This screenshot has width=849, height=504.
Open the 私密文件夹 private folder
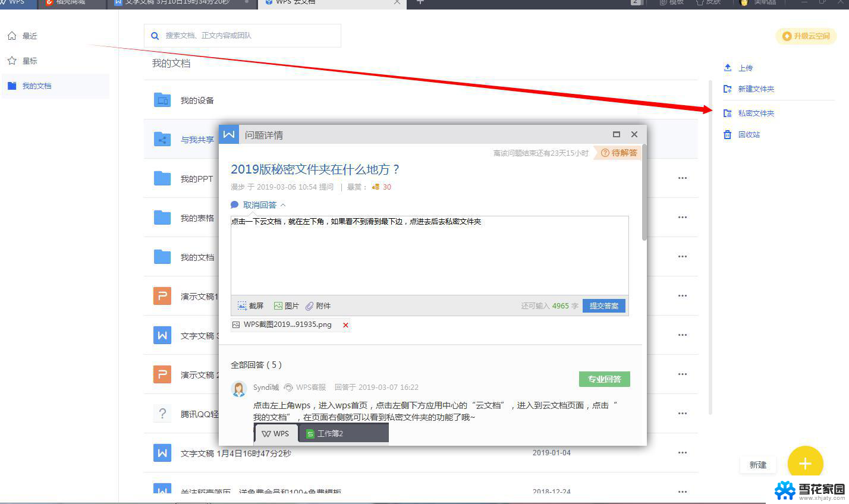point(749,114)
